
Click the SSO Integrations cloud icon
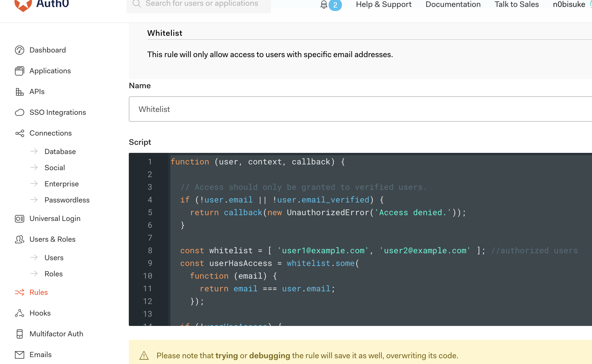point(19,112)
